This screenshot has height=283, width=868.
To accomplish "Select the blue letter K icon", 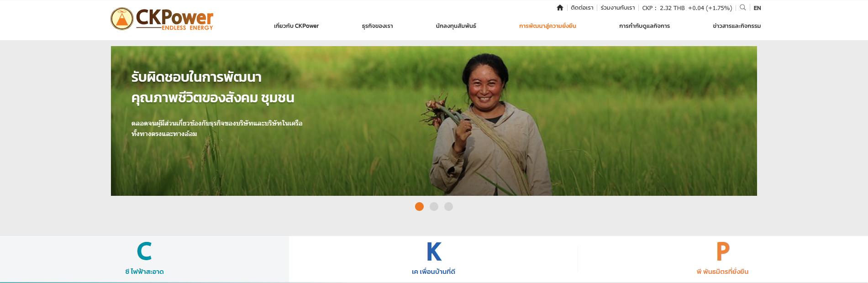I will 434,252.
